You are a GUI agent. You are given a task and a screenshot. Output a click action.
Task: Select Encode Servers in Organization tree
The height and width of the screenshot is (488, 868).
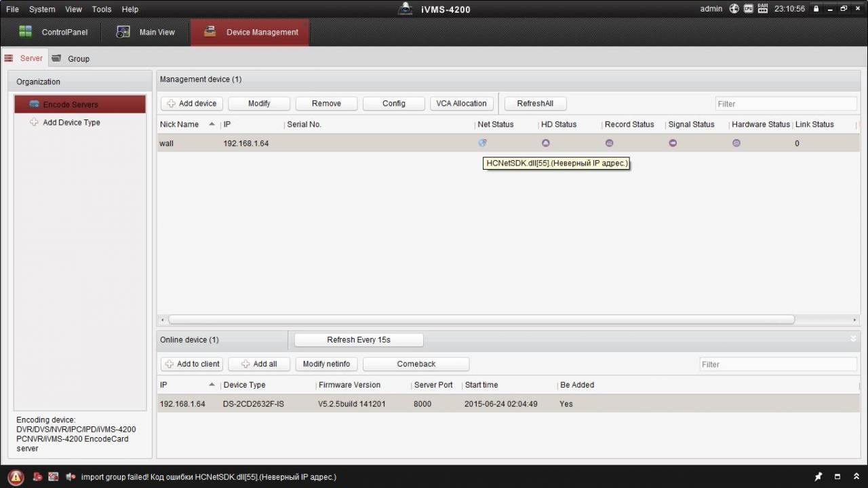79,105
